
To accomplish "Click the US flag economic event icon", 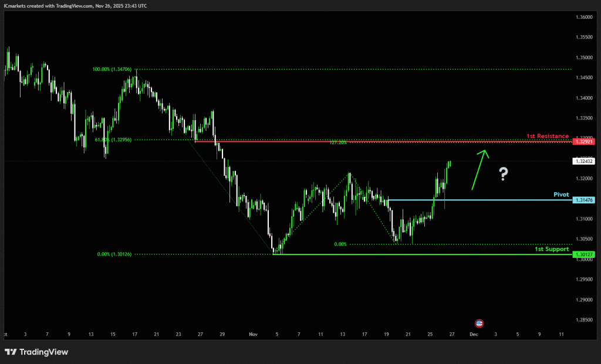I will pyautogui.click(x=479, y=323).
